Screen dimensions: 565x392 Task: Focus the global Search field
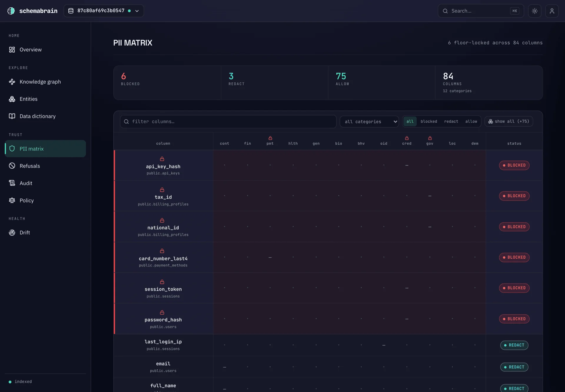coord(481,11)
